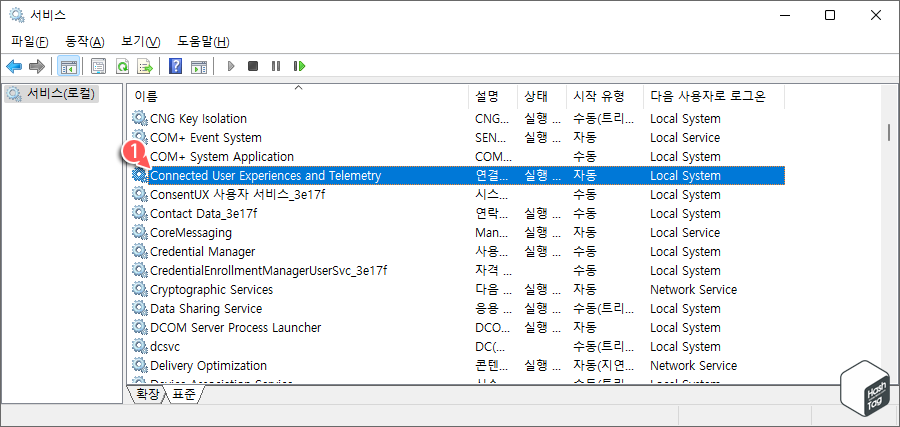Select the Cryptographic Services service name
The image size is (900, 427).
tap(212, 289)
